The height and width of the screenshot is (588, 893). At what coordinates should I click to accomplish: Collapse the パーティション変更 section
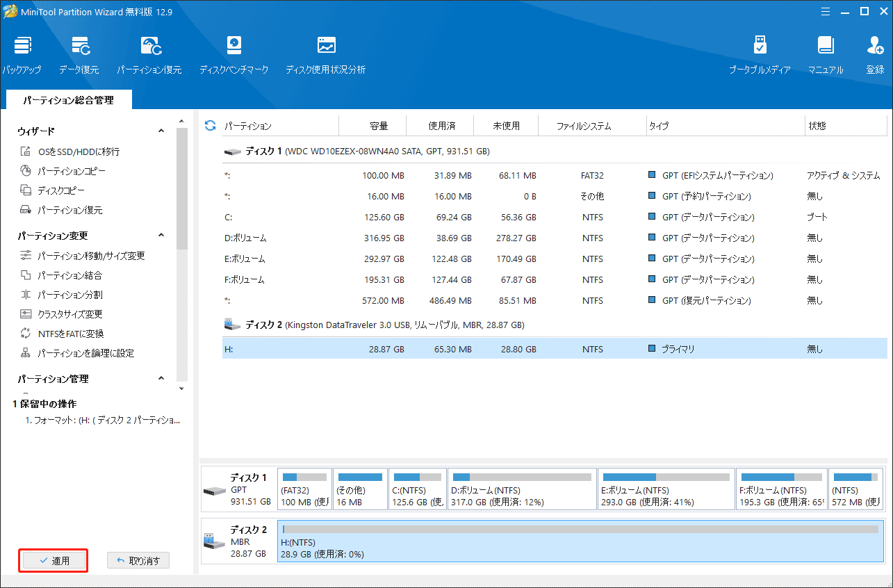[161, 236]
